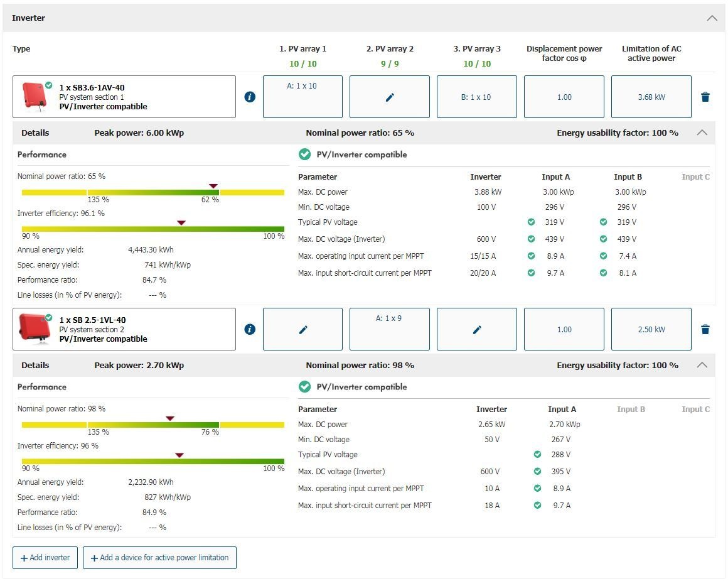Click the 2.50 kW AC active power limit field

coord(651,329)
